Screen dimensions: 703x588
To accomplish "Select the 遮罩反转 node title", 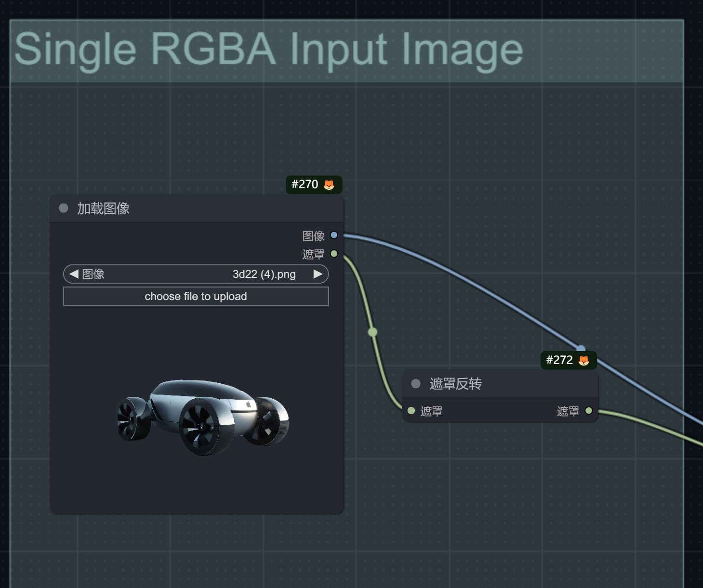I will pyautogui.click(x=455, y=384).
